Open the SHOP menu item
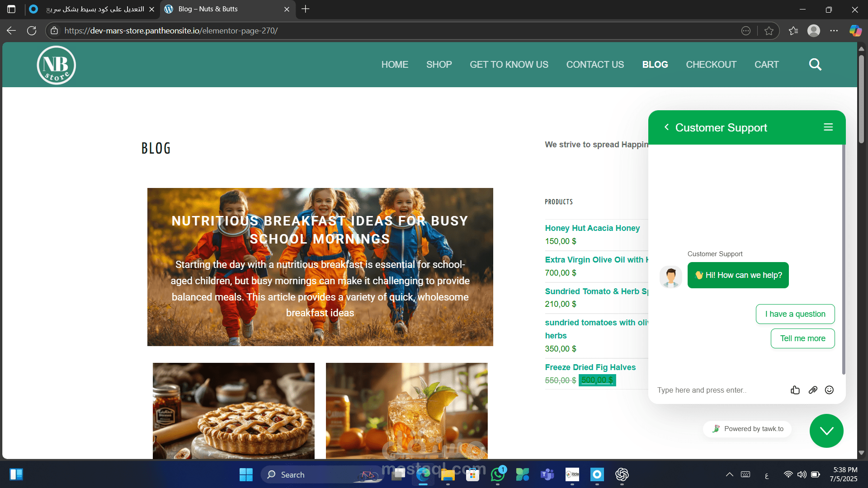 point(439,65)
